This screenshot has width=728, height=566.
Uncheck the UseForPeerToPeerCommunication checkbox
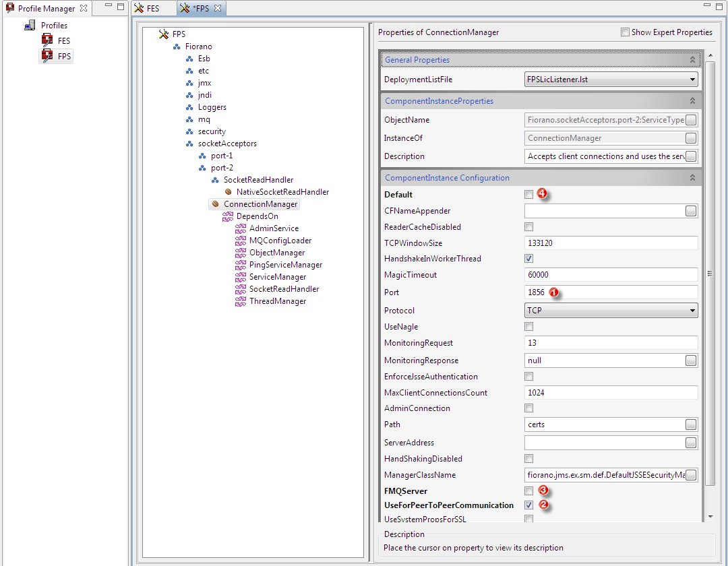[529, 505]
